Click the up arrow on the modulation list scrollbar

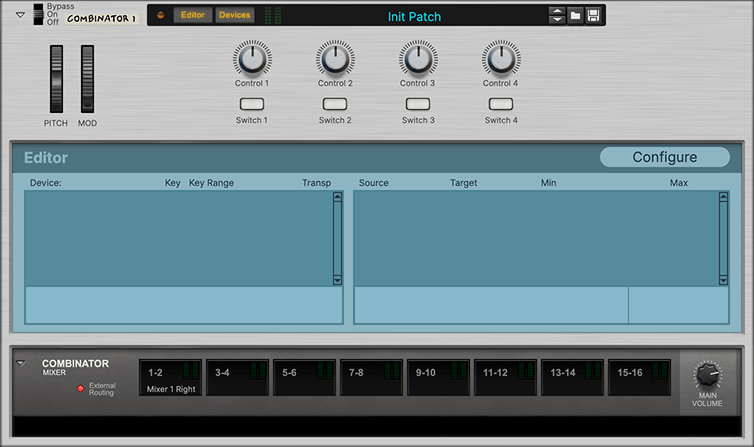click(x=723, y=197)
